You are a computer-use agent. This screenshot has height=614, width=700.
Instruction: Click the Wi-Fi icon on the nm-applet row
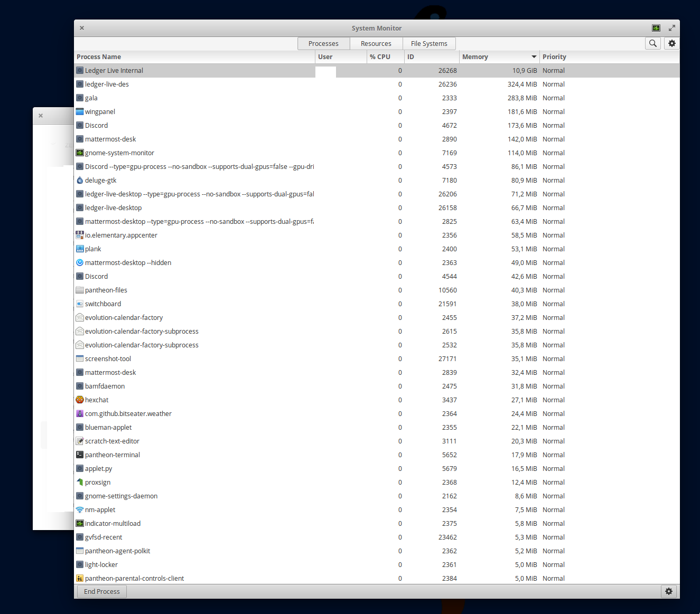tap(79, 509)
